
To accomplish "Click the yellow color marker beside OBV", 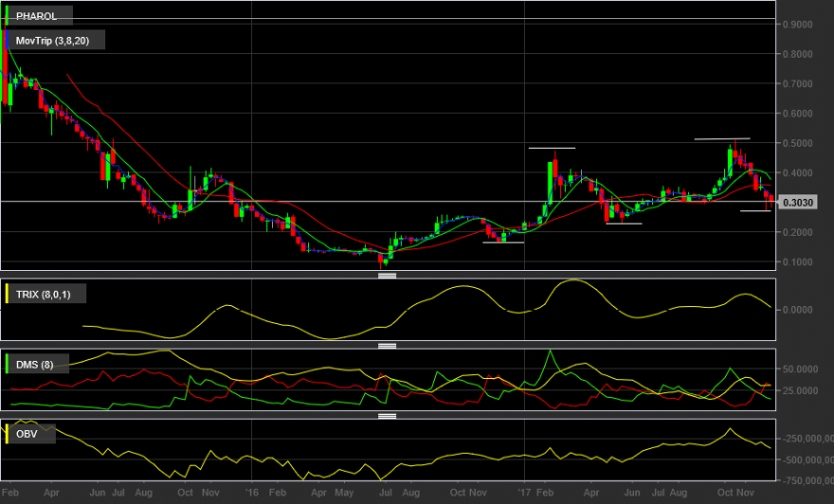I will pyautogui.click(x=7, y=434).
